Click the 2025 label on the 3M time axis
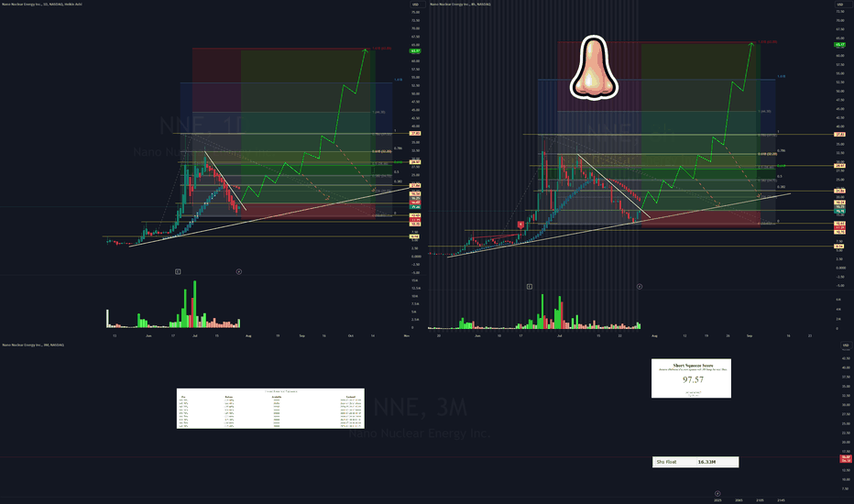 click(x=717, y=500)
